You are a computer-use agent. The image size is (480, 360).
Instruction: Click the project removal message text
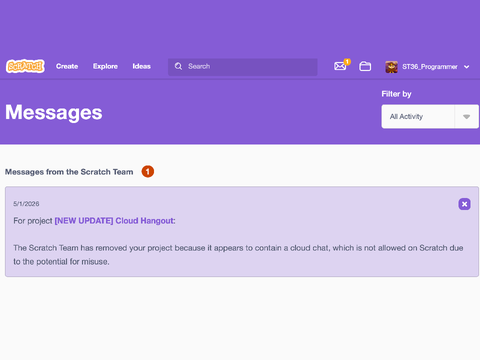pos(238,255)
